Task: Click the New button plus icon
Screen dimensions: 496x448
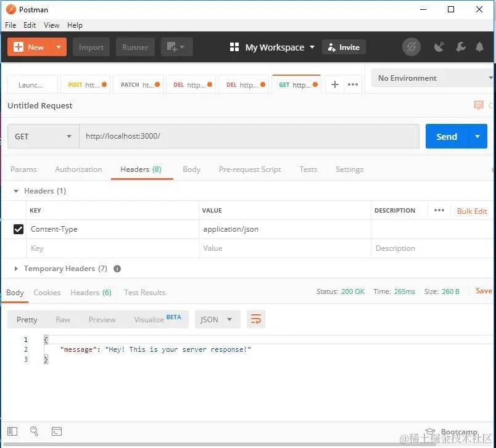Action: (x=19, y=47)
